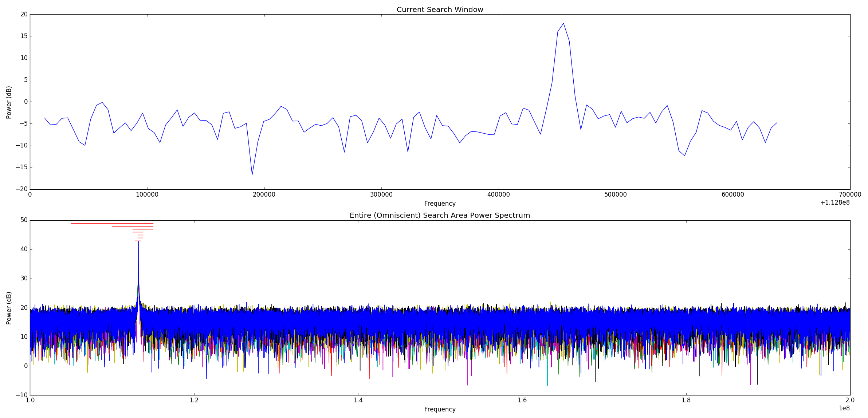Click the '+1.128e8' offset text

(x=834, y=203)
